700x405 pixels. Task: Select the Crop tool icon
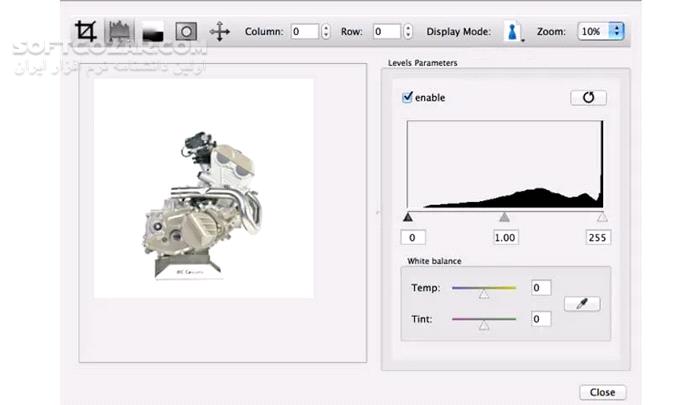[85, 31]
